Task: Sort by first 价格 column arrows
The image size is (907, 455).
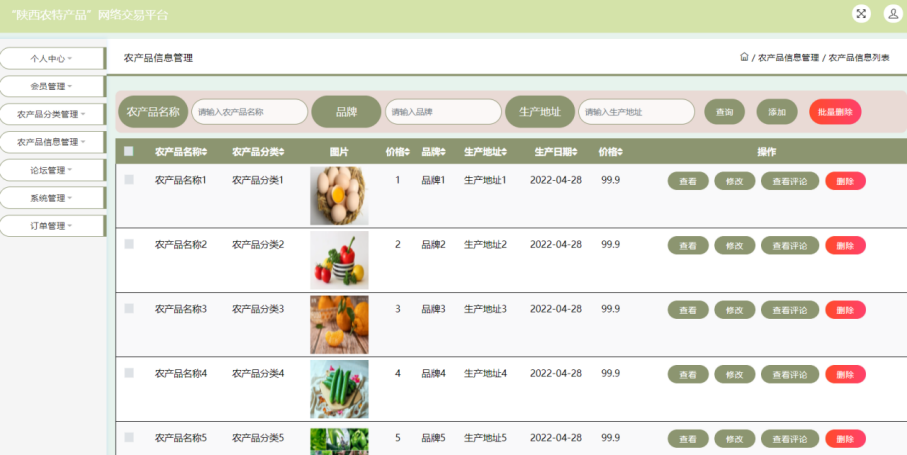Action: (x=407, y=152)
